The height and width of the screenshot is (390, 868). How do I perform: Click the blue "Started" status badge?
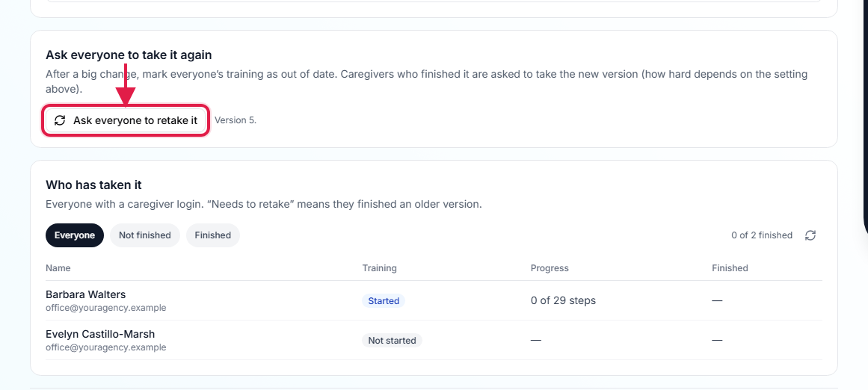pos(384,300)
